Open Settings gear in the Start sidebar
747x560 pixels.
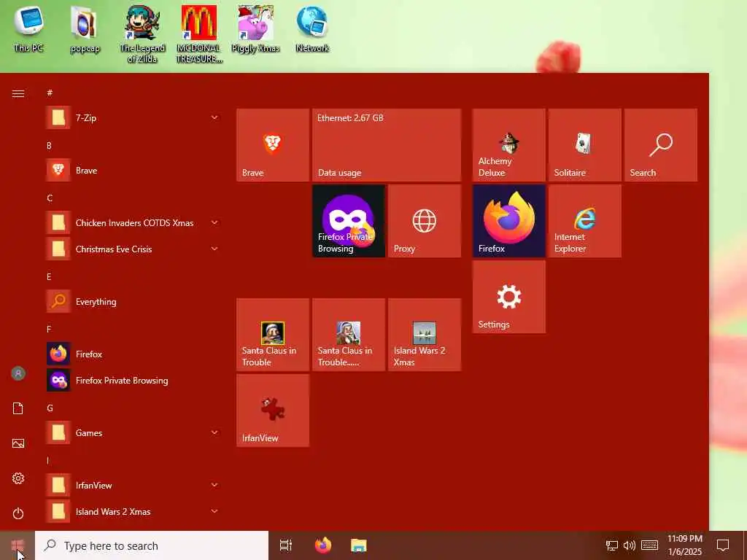pyautogui.click(x=18, y=478)
